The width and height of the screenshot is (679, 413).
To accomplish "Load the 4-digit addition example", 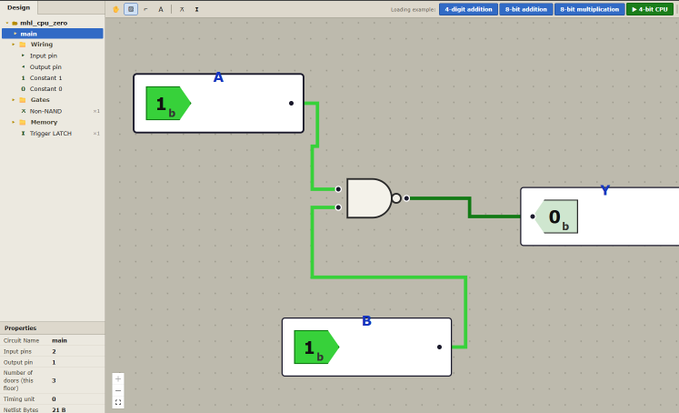I will (468, 9).
